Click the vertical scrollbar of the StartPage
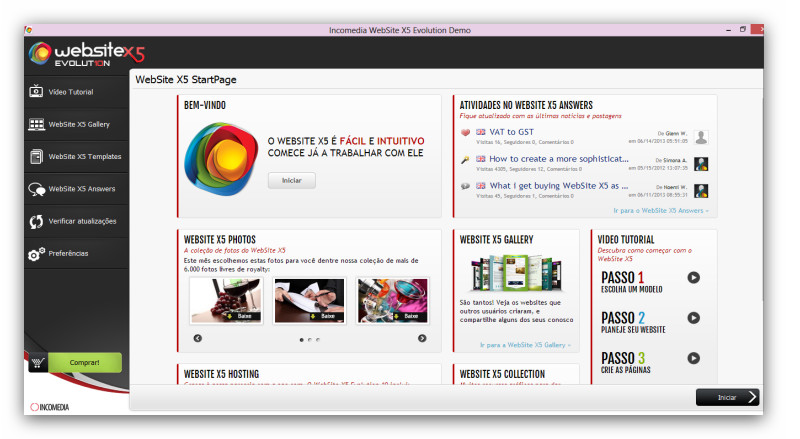800x439 pixels. point(762,199)
